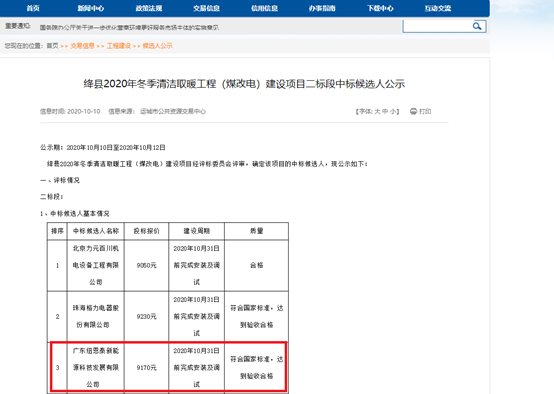The image size is (554, 394).
Task: Set font size to 小
Action: [393, 112]
